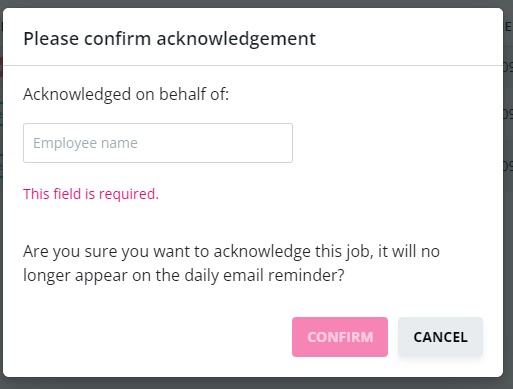513x389 pixels.
Task: Click the word 'Please' in the dialog heading
Action: pyautogui.click(x=51, y=39)
